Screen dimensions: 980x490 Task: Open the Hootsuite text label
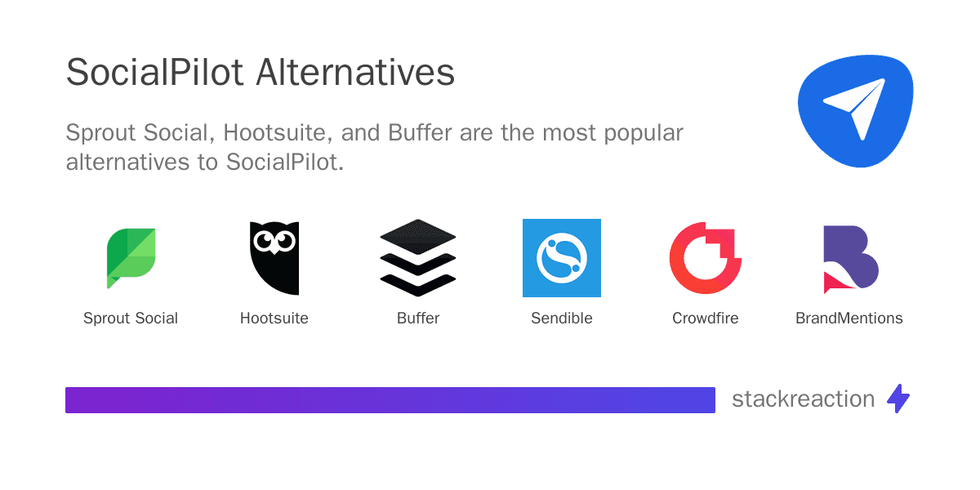(274, 318)
